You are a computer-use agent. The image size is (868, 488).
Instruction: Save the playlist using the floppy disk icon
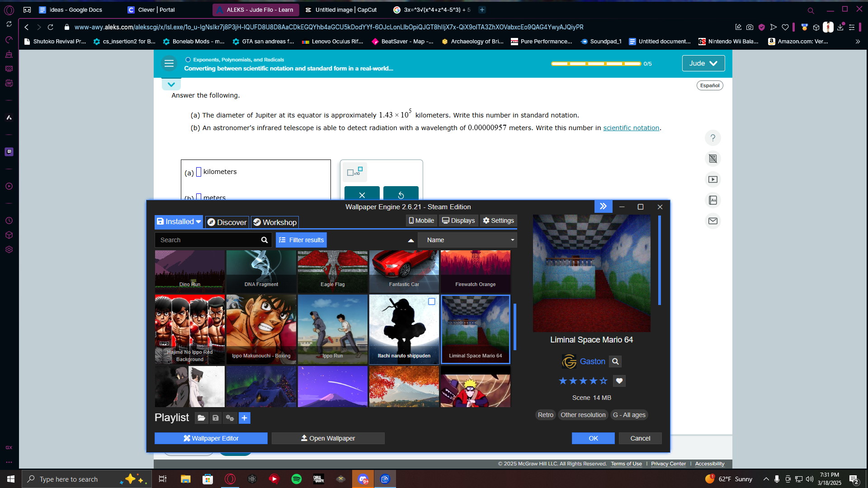[216, 418]
